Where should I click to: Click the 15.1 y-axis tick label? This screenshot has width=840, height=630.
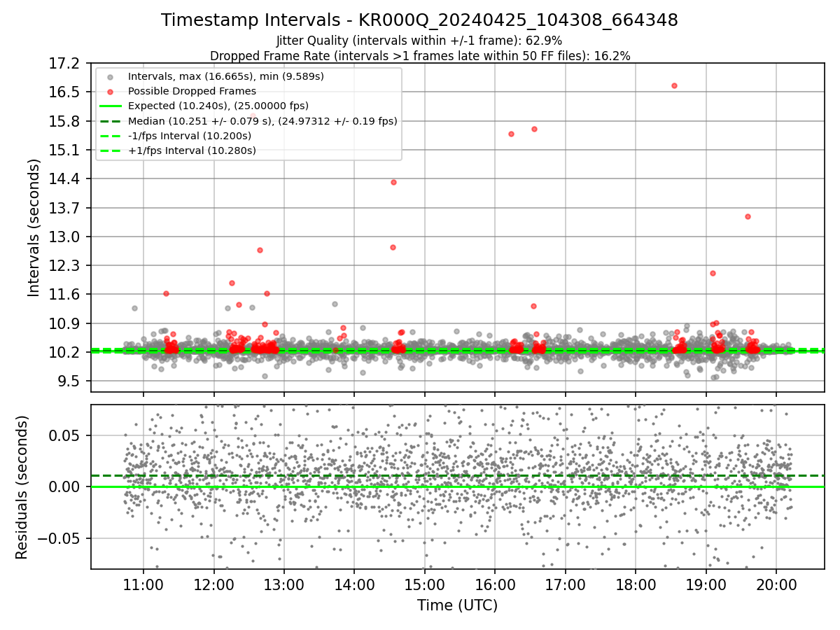click(66, 150)
